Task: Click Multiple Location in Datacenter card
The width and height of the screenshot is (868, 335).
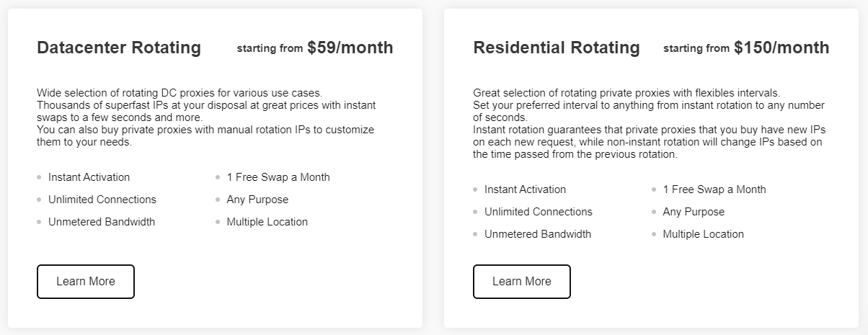Action: (x=267, y=222)
